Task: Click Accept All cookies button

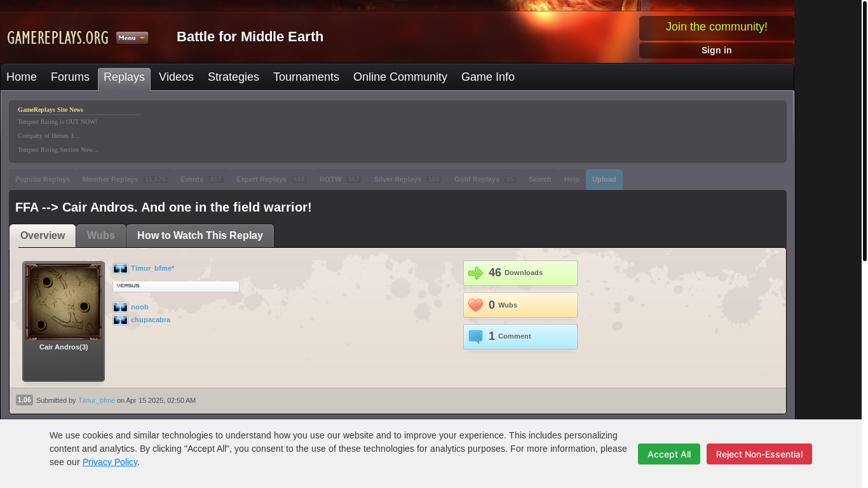Action: (669, 454)
